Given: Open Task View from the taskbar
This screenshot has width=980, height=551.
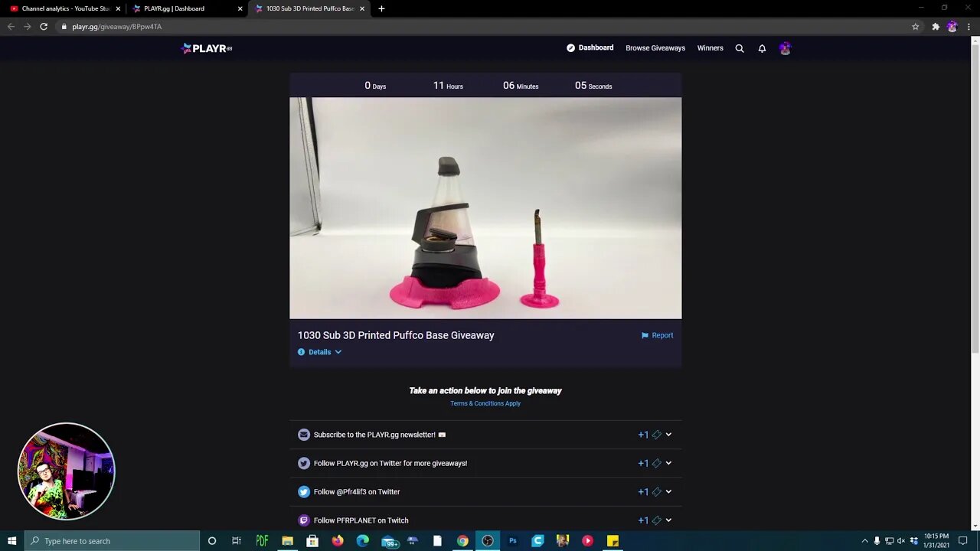Looking at the screenshot, I should tap(237, 541).
